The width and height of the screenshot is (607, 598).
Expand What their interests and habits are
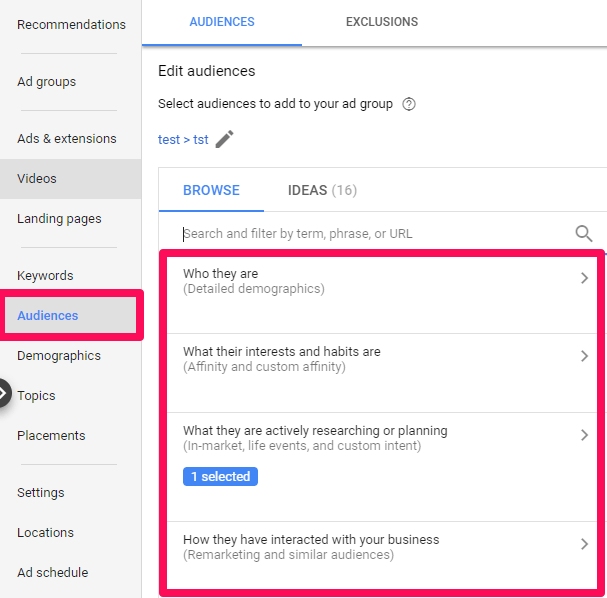(x=585, y=356)
